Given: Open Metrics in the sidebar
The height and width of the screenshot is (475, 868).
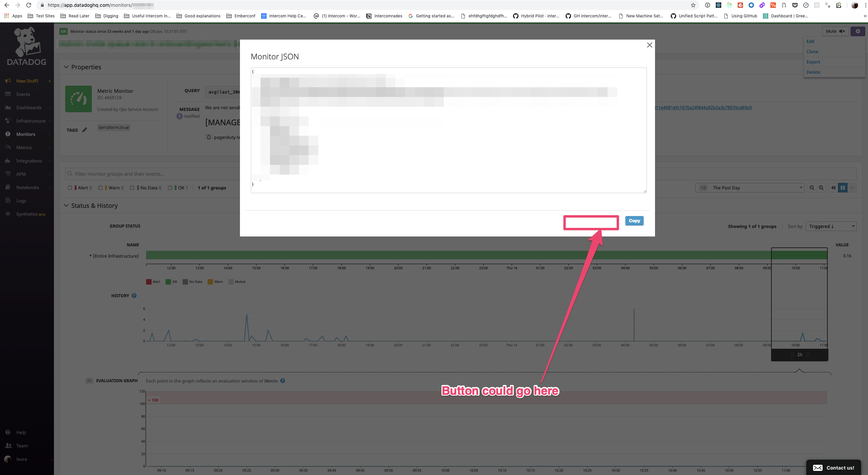Looking at the screenshot, I should [24, 147].
